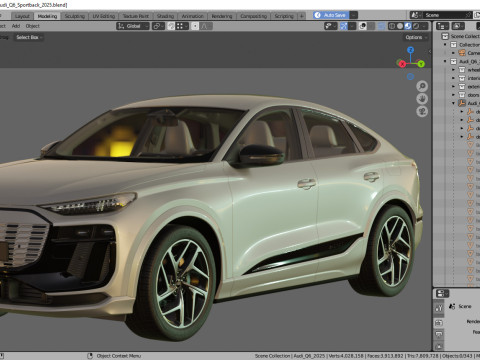Switch to the Layout workspace tab
The image size is (480, 360).
coord(22,16)
